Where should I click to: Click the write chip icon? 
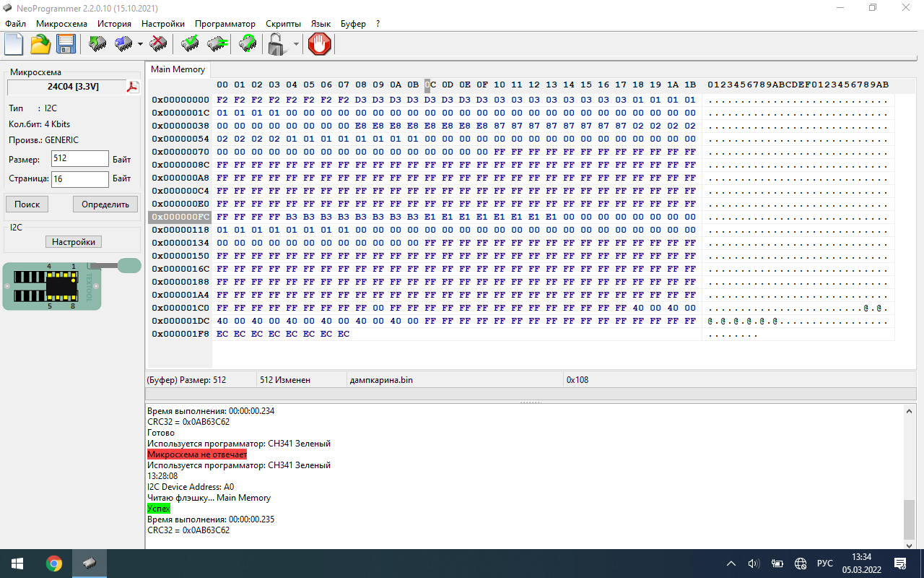pos(123,45)
